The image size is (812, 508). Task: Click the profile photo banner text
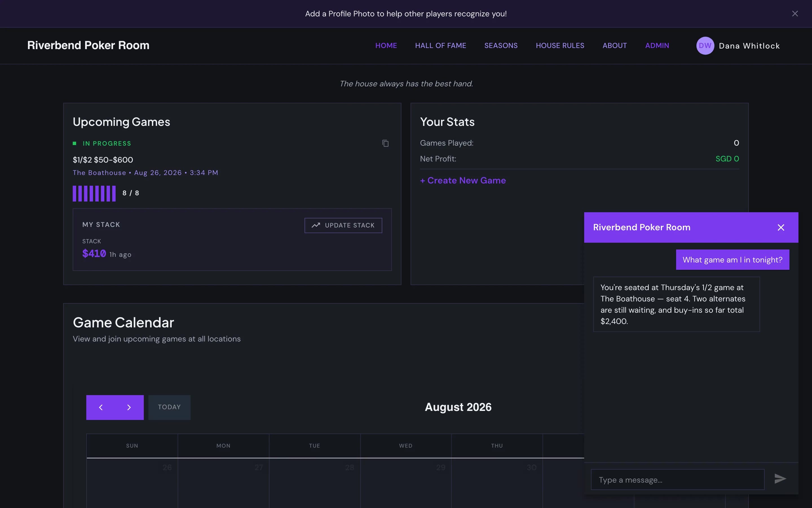point(406,14)
